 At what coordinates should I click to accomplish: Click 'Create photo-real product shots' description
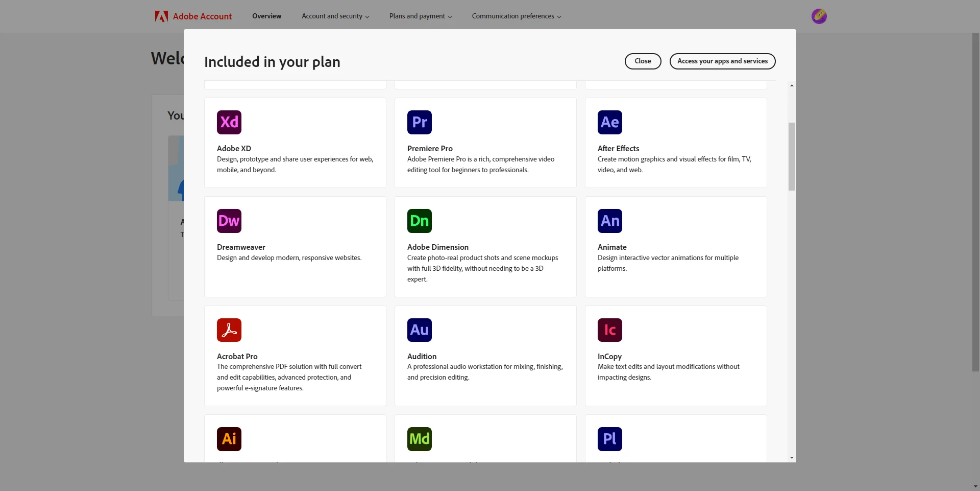point(483,269)
